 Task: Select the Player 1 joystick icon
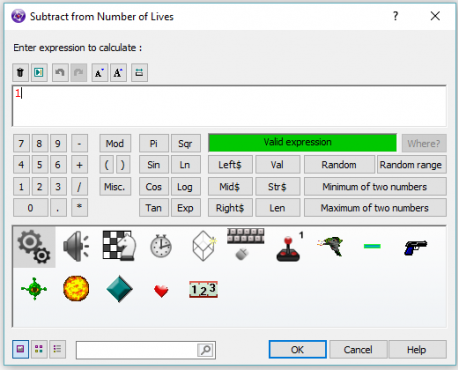(x=289, y=247)
